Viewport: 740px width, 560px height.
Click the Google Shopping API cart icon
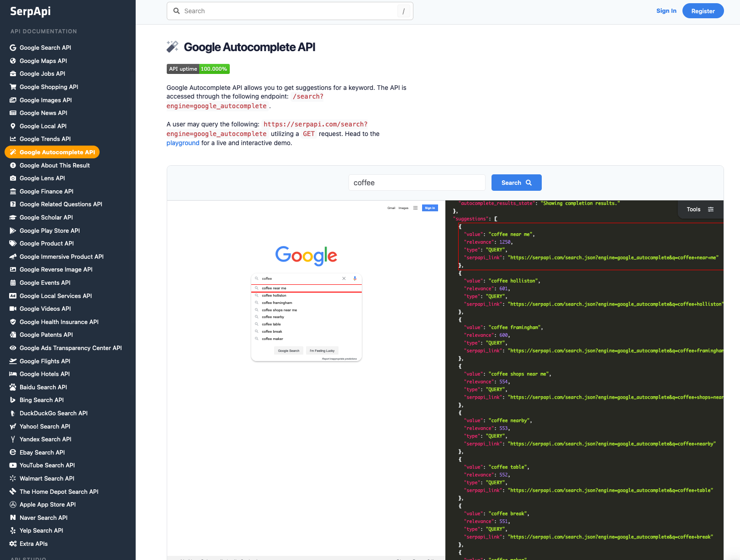[x=13, y=87]
